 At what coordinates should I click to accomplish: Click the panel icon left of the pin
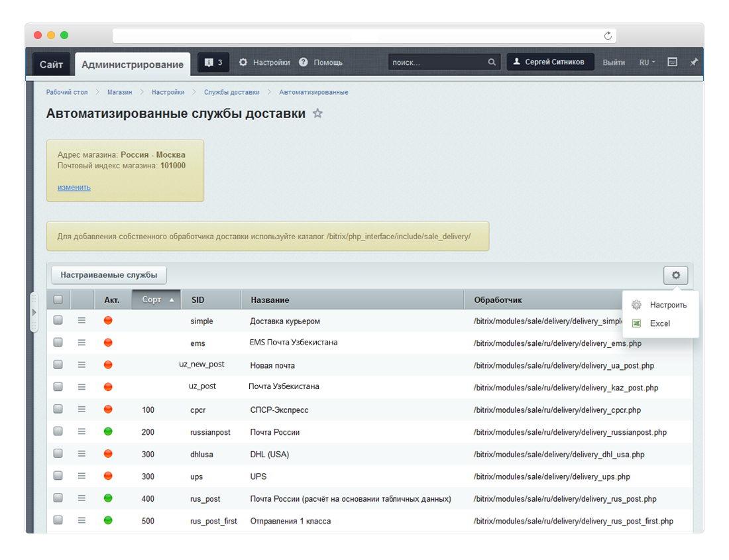(x=672, y=62)
